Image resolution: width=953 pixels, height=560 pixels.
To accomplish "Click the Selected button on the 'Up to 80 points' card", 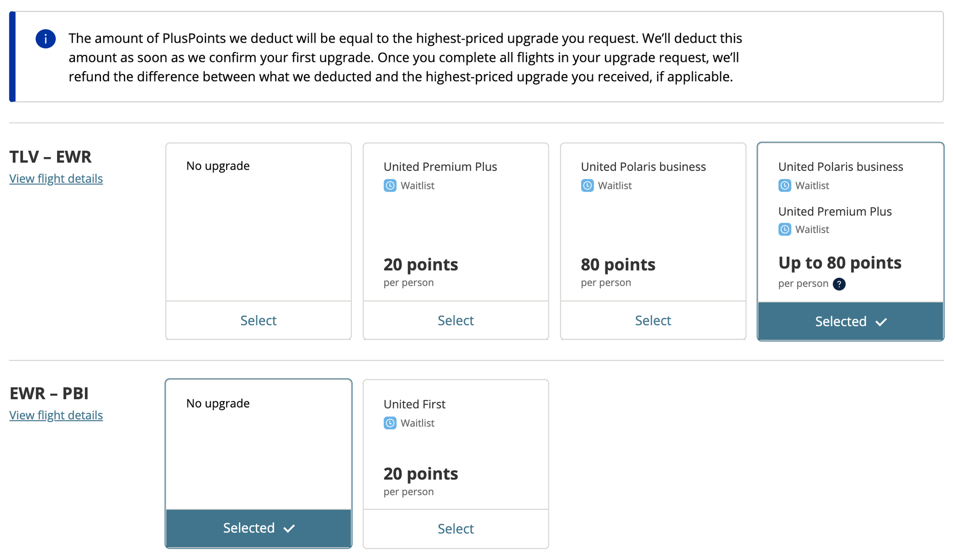I will 850,321.
